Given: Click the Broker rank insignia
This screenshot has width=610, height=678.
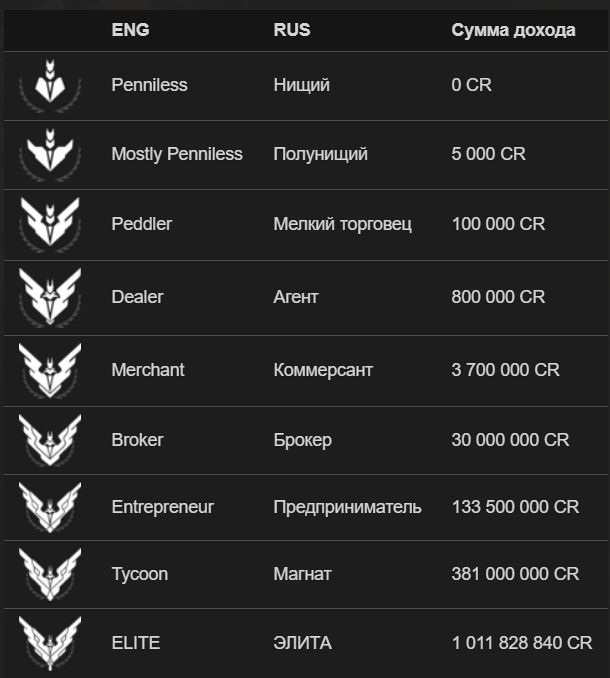Looking at the screenshot, I should (x=50, y=440).
